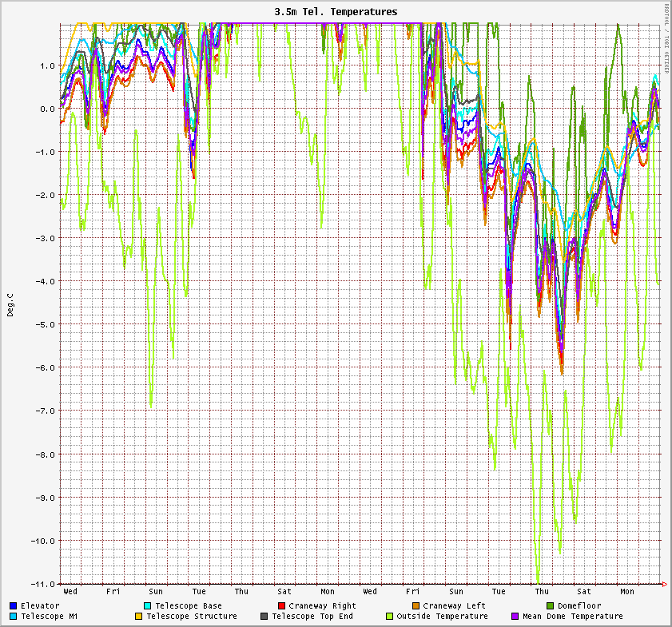Click the "Outside Temperature" legend text
Image resolution: width=672 pixels, height=627 pixels.
[x=442, y=617]
